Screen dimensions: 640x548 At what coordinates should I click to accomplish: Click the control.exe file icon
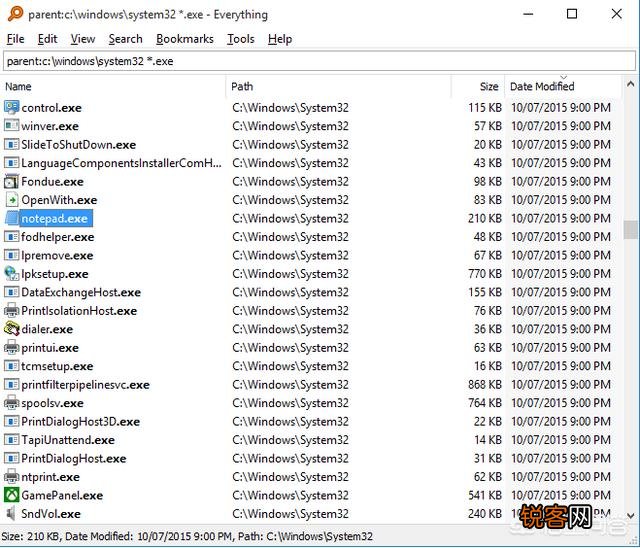coord(12,107)
